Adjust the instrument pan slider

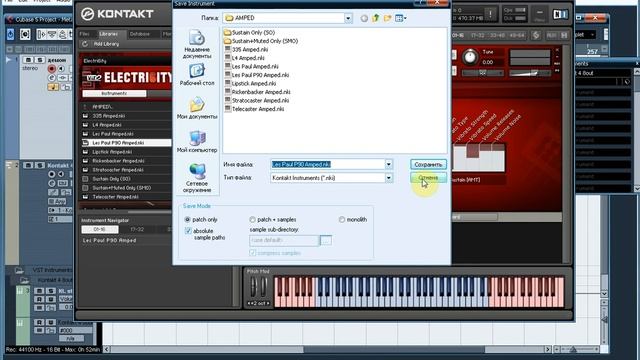[x=483, y=73]
